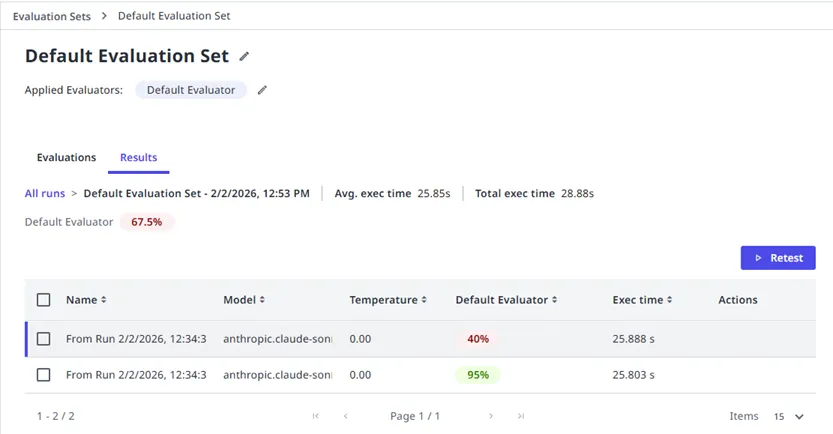Open the All runs breadcrumb link
The width and height of the screenshot is (833, 434).
(x=45, y=193)
